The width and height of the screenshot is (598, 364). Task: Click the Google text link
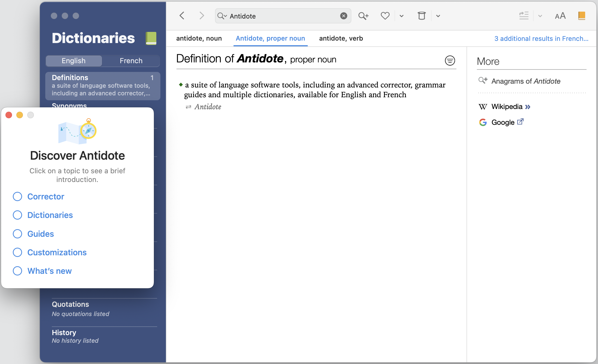coord(503,122)
